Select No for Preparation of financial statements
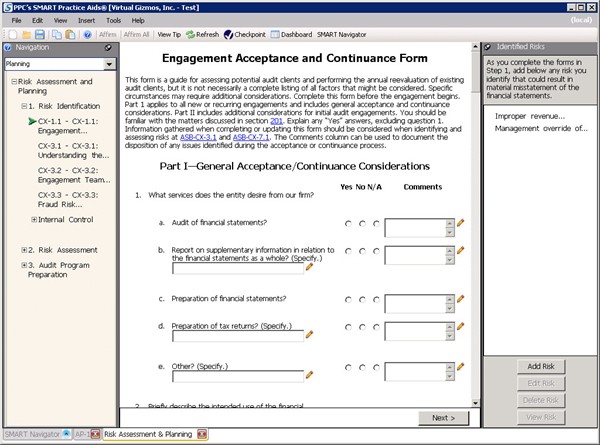This screenshot has height=445, width=600. point(362,300)
